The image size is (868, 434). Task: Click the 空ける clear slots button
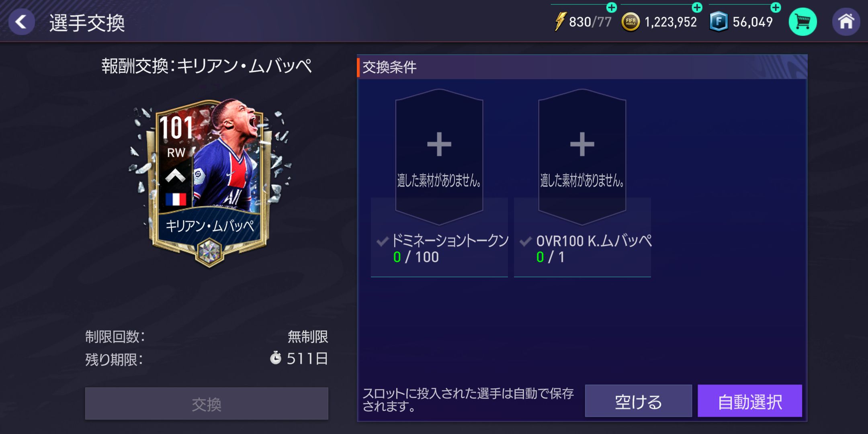tap(639, 401)
